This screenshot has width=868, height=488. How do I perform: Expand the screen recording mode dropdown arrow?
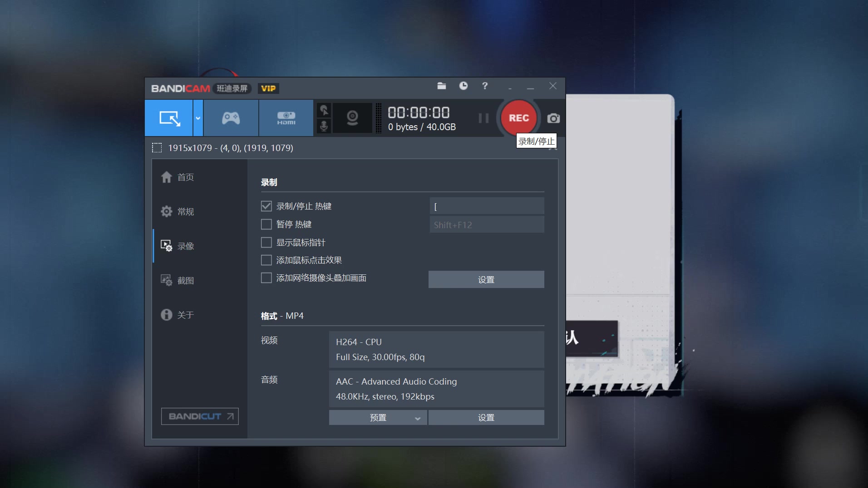click(x=198, y=118)
